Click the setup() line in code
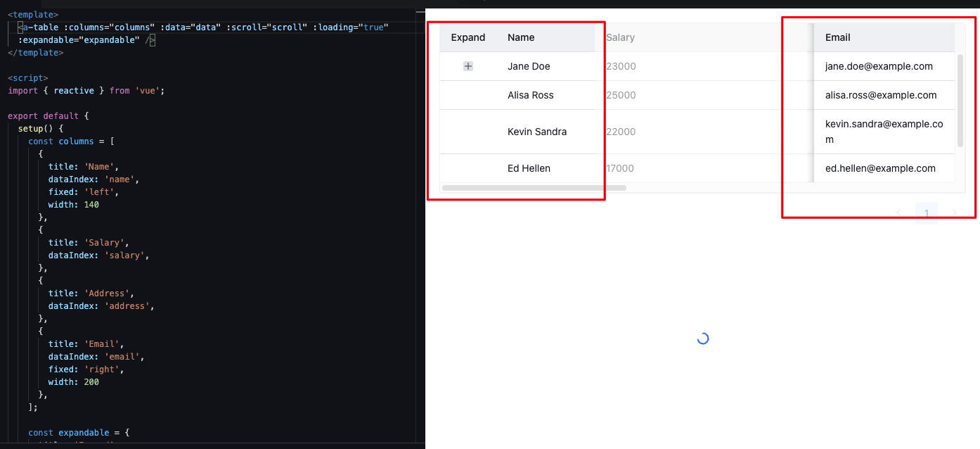This screenshot has height=449, width=980. click(41, 129)
